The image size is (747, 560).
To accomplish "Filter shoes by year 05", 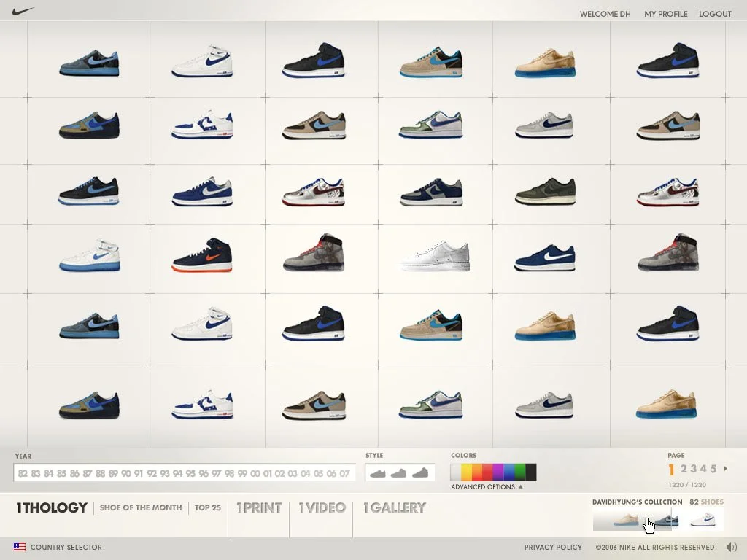I will pos(318,474).
